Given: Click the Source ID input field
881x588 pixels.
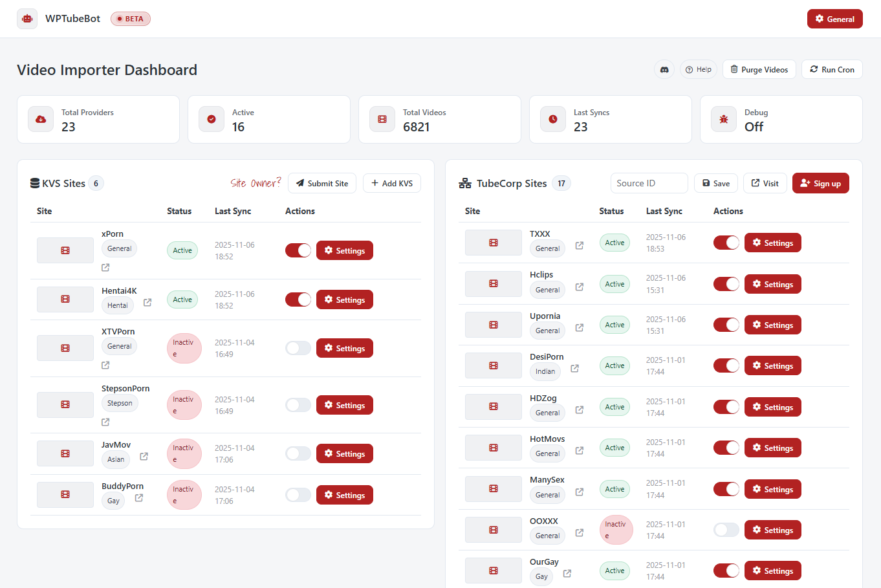Looking at the screenshot, I should click(649, 183).
